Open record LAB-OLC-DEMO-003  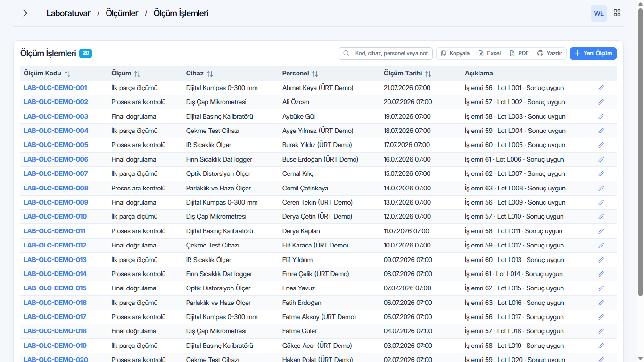56,116
